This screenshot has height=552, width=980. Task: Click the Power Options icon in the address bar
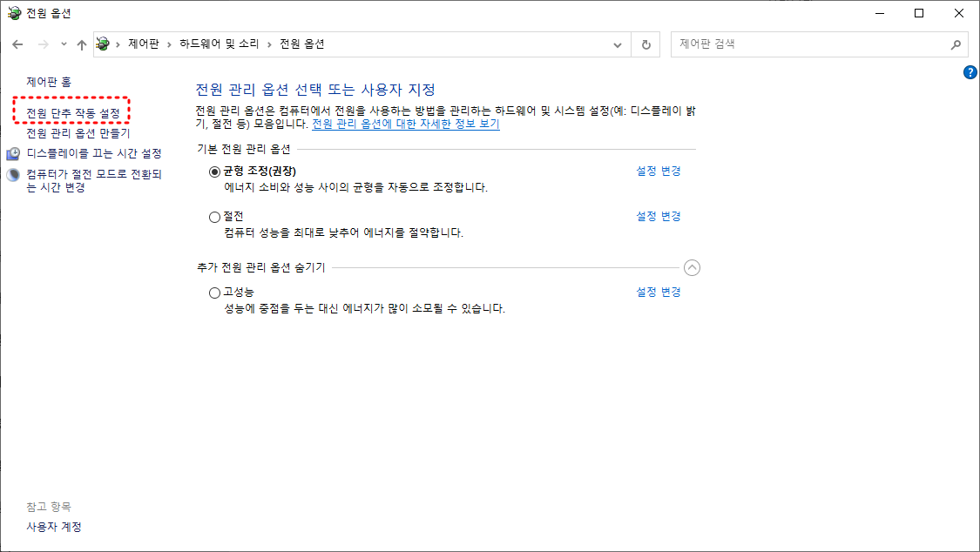[x=101, y=44]
